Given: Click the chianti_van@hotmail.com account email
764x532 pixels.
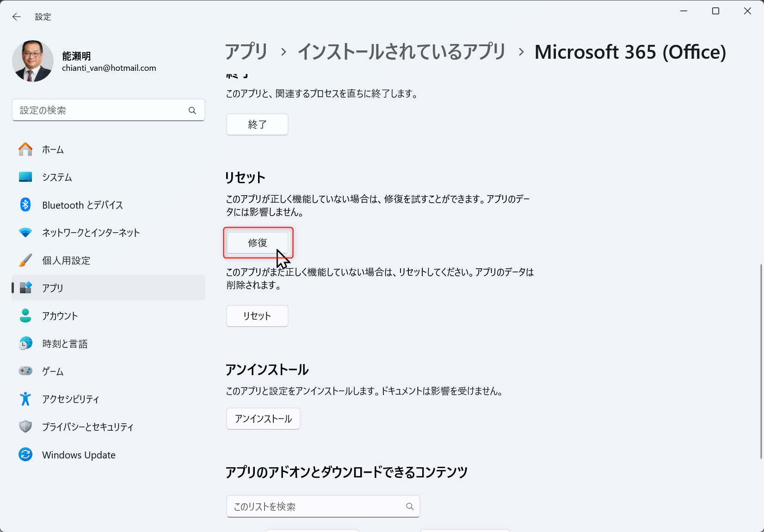Looking at the screenshot, I should (109, 68).
